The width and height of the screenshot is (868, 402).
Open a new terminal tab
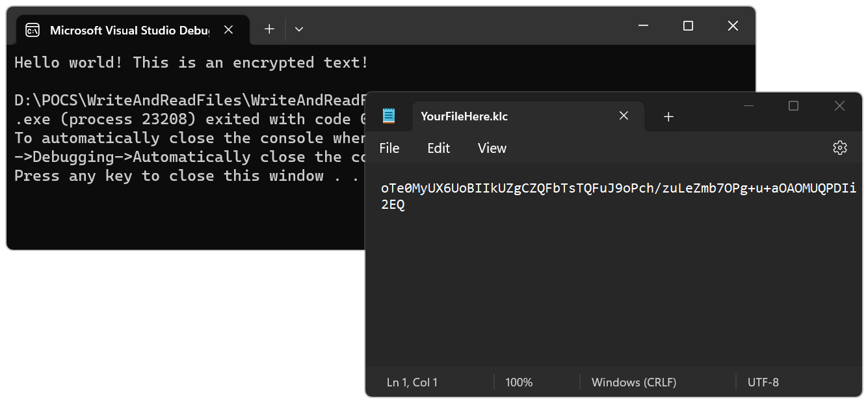click(269, 29)
